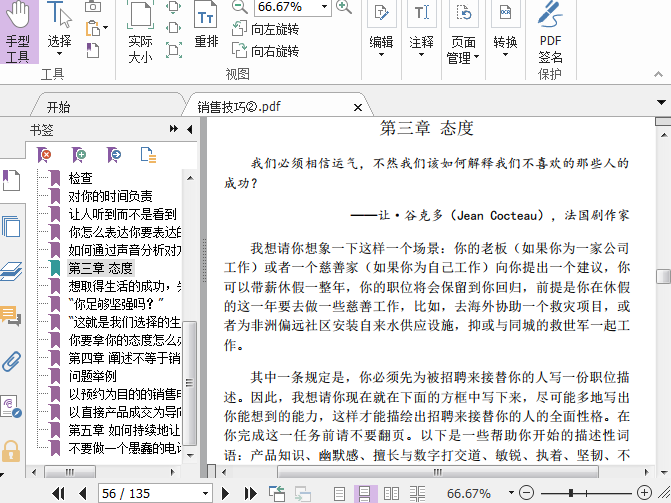The image size is (671, 503).
Task: Click the bookmark options document icon
Action: tap(148, 155)
